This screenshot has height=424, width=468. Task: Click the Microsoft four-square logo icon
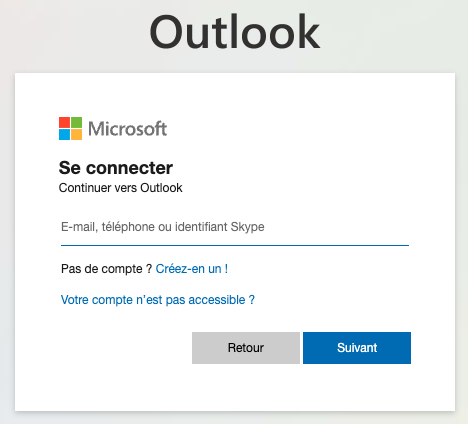coord(70,128)
